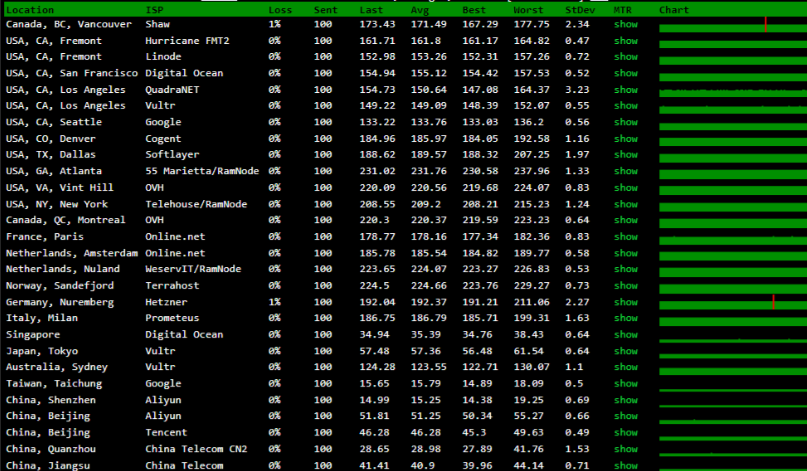Screen dimensions: 807x471
Task: Click the Nuremberg Hetzner latency chart
Action: 733,302
